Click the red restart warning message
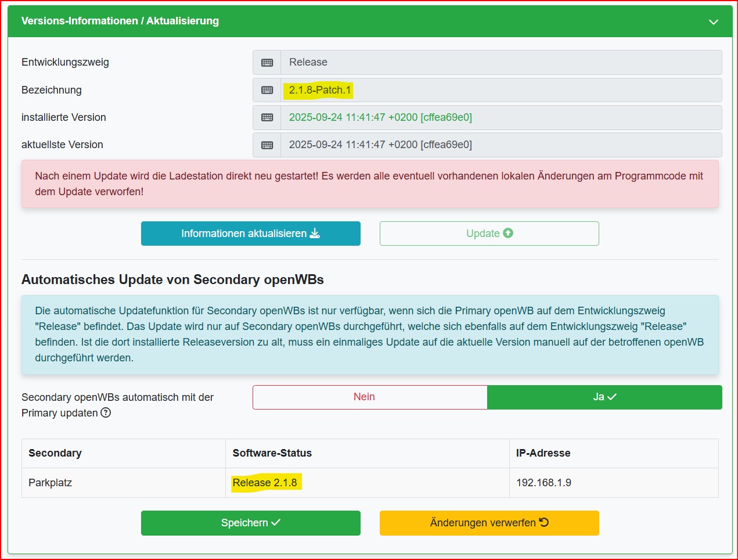The width and height of the screenshot is (738, 560). tap(370, 184)
